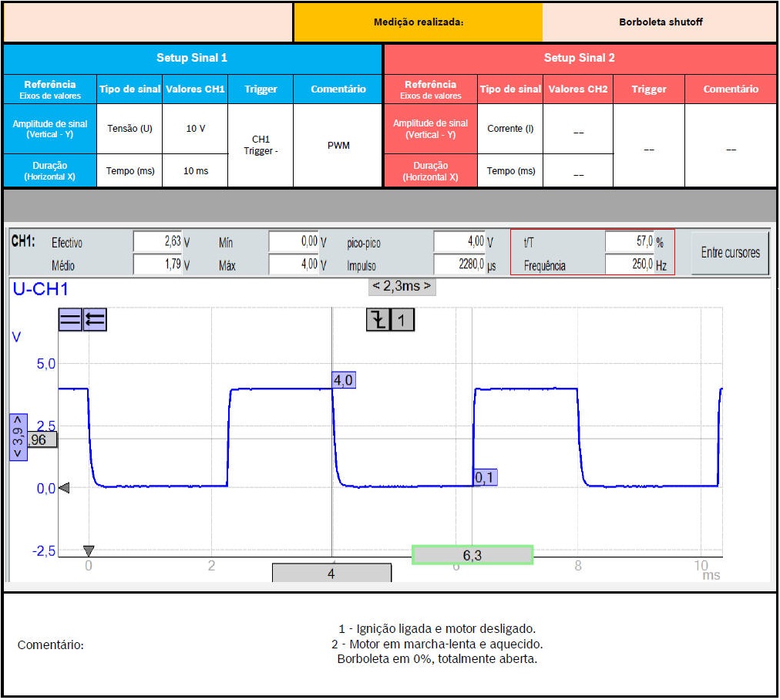Click the Frequência value field 250,0
Screen dimensions: 780x700
(630, 265)
